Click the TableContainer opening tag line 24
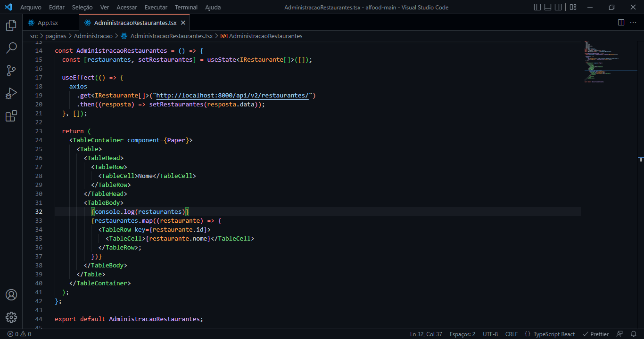Viewport: 644px width, 339px height. pyautogui.click(x=131, y=140)
